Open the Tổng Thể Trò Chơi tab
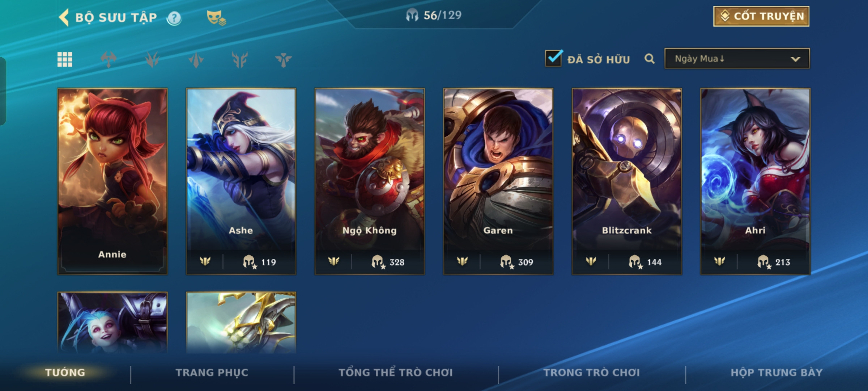Viewport: 868px width, 391px height. [396, 373]
